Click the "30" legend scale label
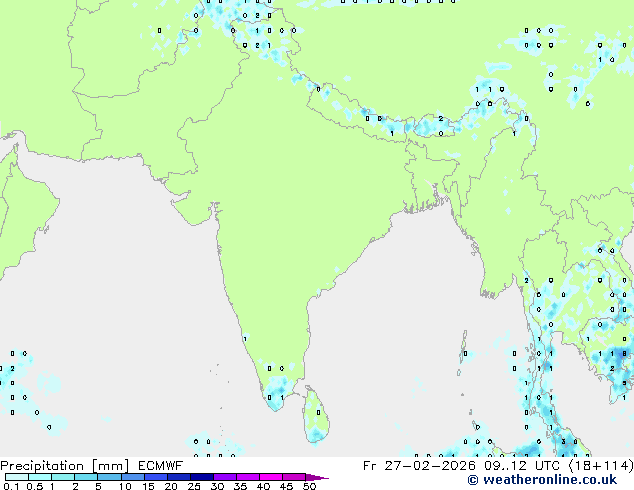 [217, 486]
